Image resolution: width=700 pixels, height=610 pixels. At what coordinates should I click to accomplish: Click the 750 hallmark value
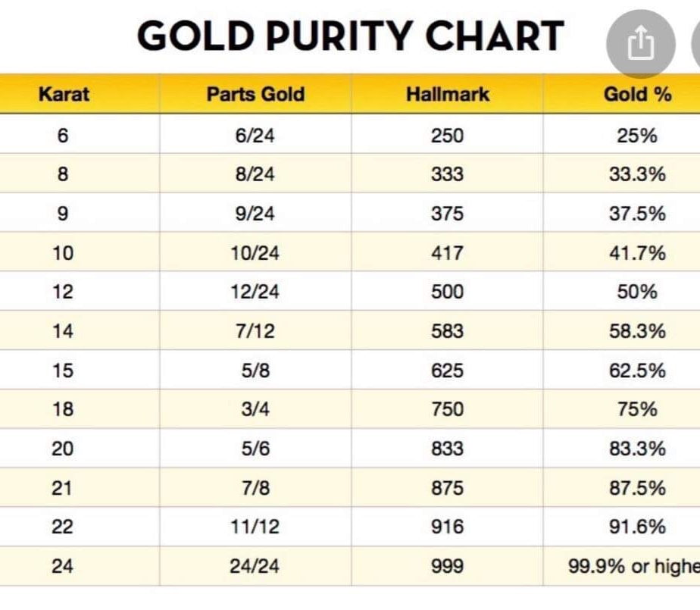coord(447,409)
